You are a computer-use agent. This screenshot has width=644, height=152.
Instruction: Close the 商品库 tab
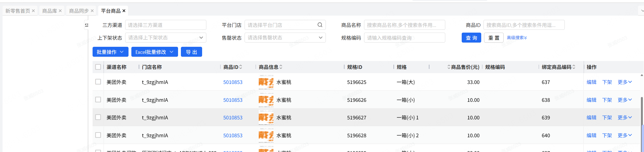[60, 11]
